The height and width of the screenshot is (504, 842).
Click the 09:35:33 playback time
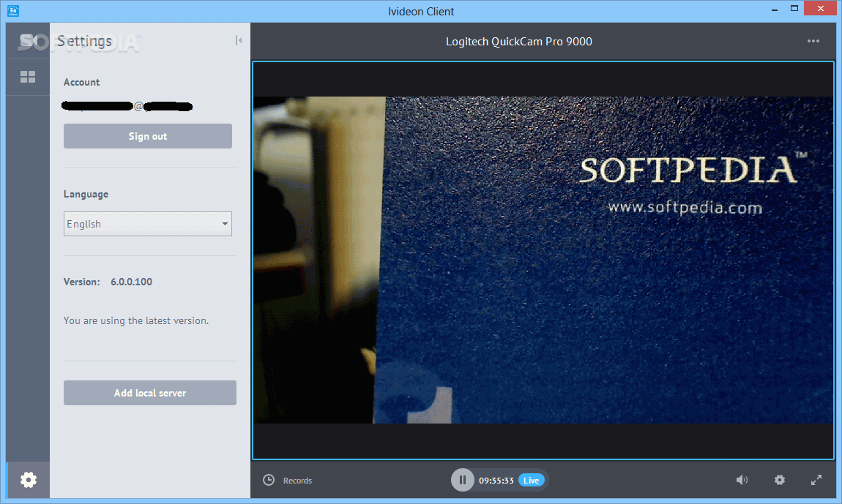[496, 481]
